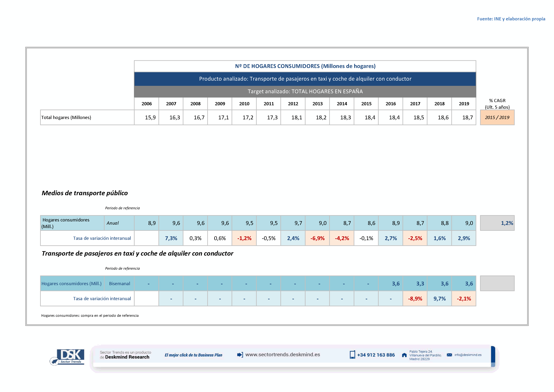Click the Deskmind Research text
Viewport: 554px width, 392px height.
coord(127,357)
